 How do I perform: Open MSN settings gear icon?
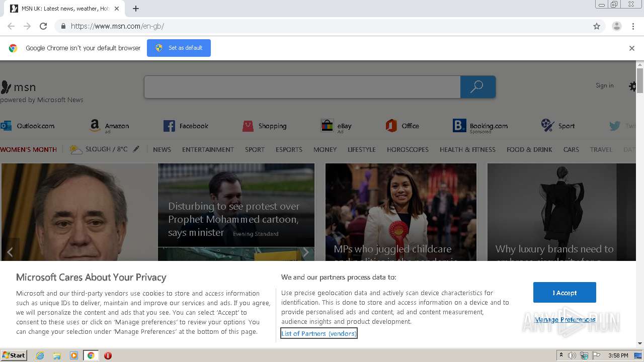click(633, 86)
